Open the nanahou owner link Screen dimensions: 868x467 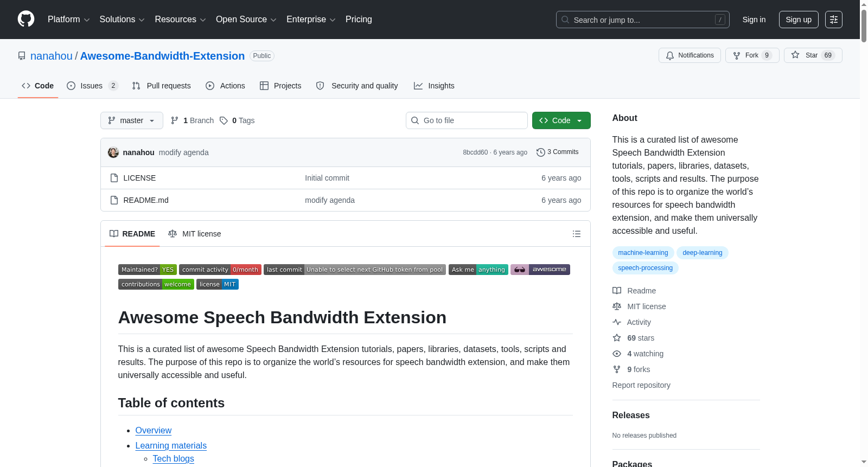click(52, 56)
